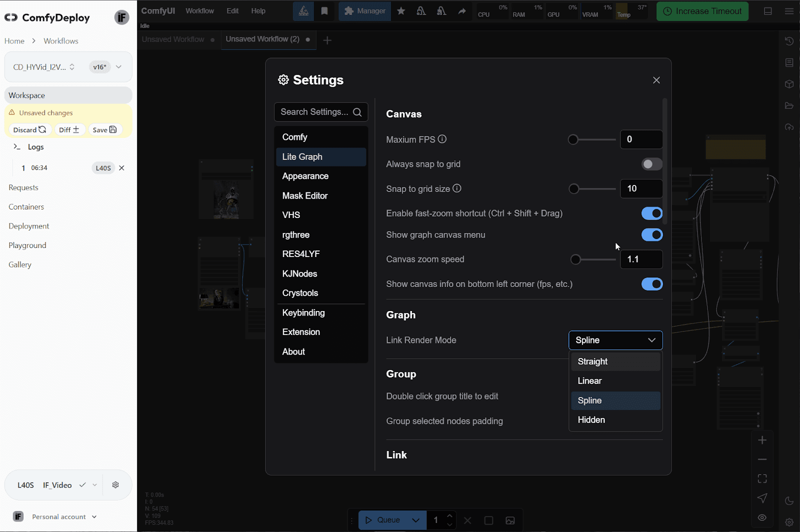The width and height of the screenshot is (800, 532).
Task: Click the image icon in queue bar
Action: click(510, 520)
